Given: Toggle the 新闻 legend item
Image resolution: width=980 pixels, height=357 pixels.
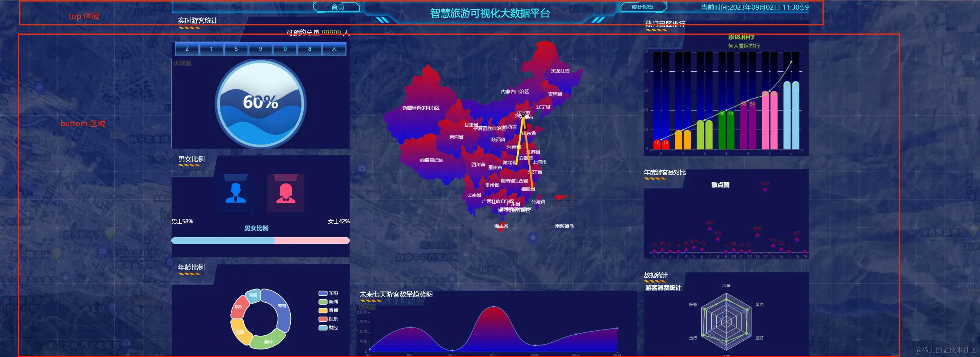Looking at the screenshot, I should coord(328,302).
